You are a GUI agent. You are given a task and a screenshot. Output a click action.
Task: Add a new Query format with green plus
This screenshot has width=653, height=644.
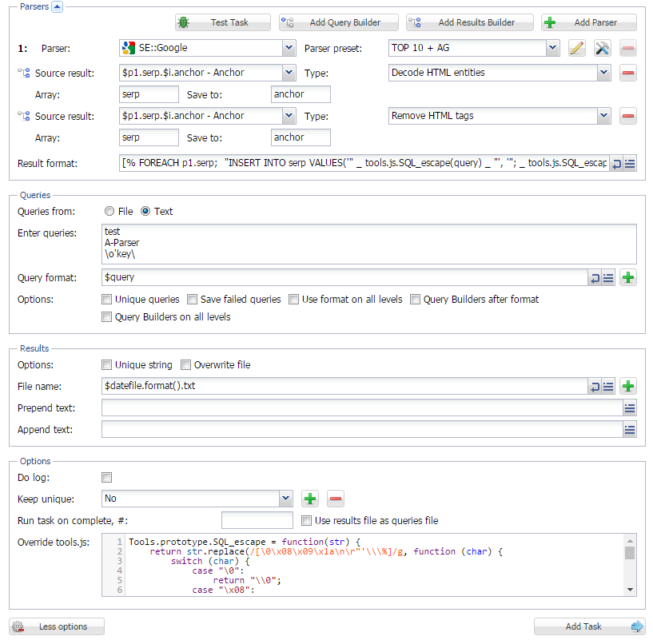coord(628,277)
